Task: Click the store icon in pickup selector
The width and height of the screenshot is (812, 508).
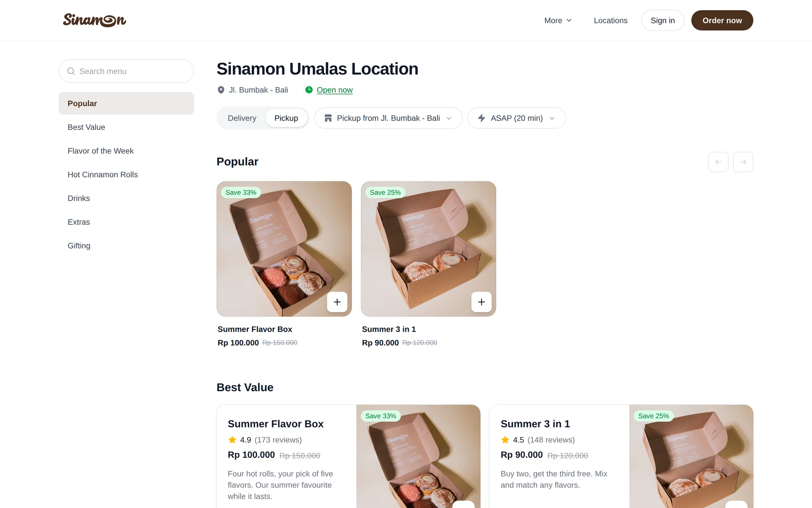Action: 328,118
